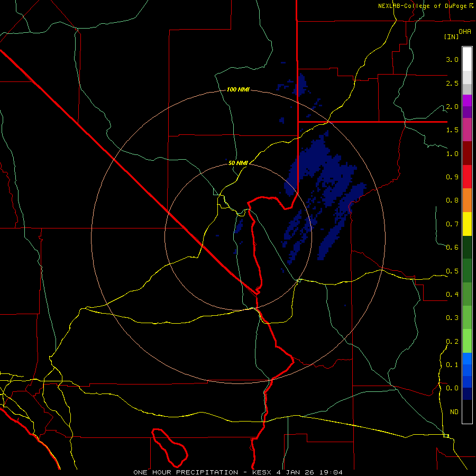Click the 0.7 scale value

452,224
